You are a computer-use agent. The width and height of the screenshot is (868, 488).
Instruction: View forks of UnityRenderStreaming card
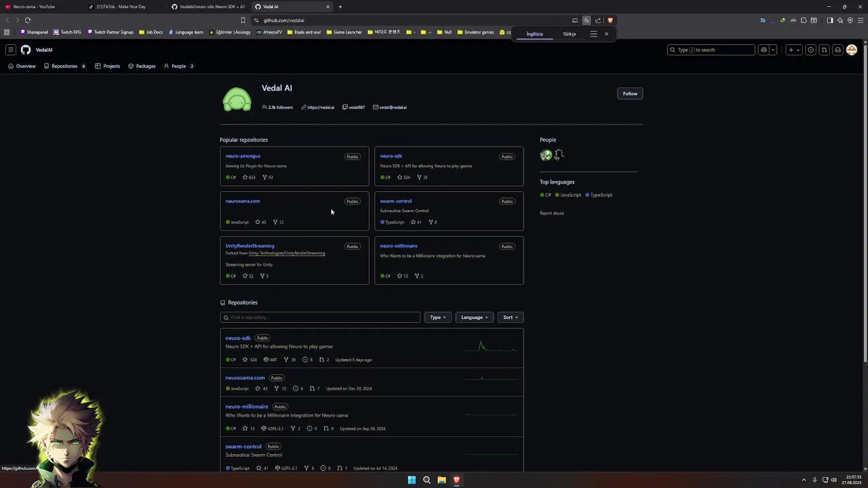(265, 276)
